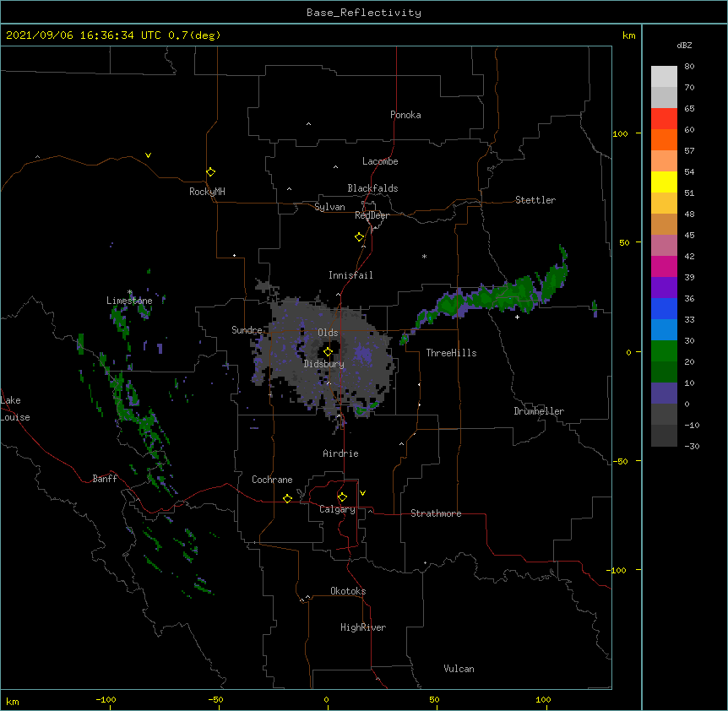Pick the magenta 39–42 dBZ swatch
The image size is (728, 711).
coord(664,266)
